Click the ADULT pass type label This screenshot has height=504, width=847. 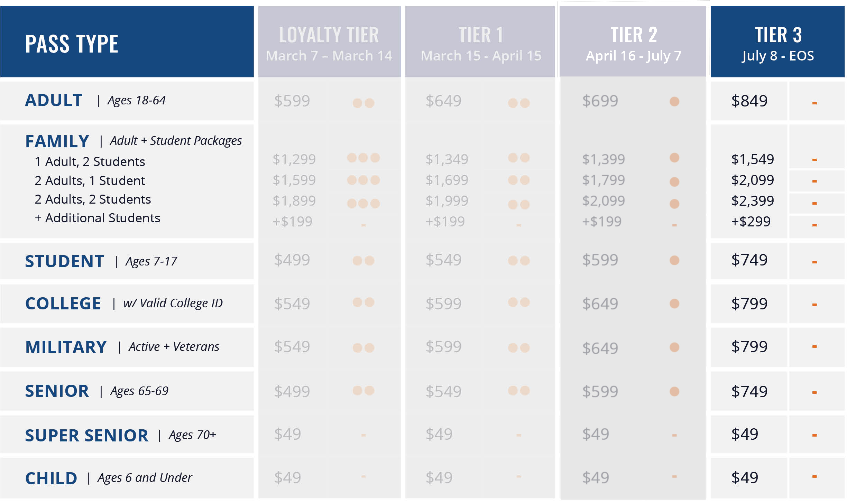[x=54, y=101]
